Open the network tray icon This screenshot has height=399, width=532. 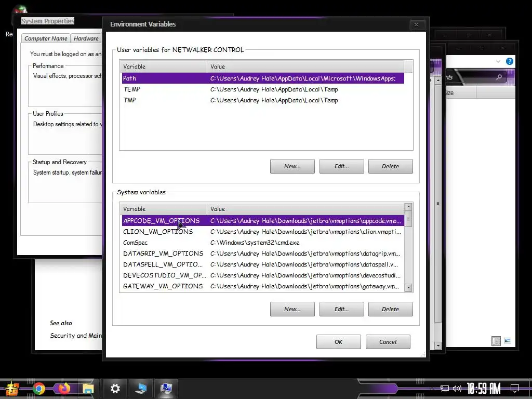(445, 389)
